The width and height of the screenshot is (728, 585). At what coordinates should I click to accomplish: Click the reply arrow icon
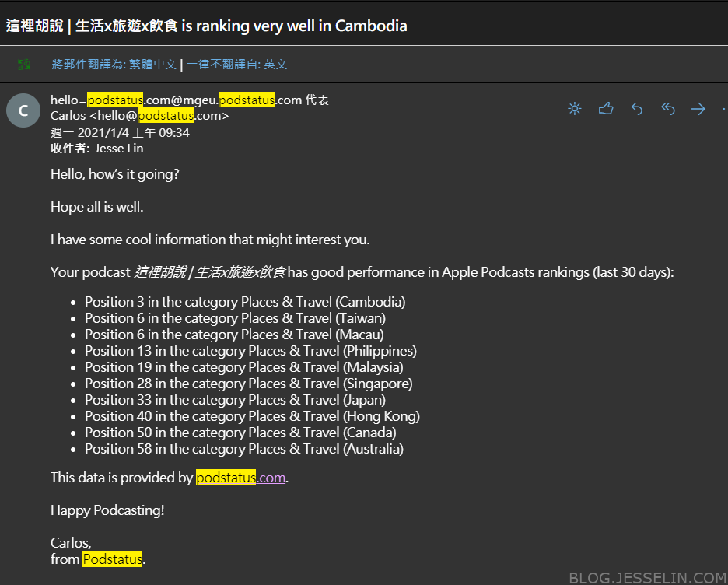[636, 109]
